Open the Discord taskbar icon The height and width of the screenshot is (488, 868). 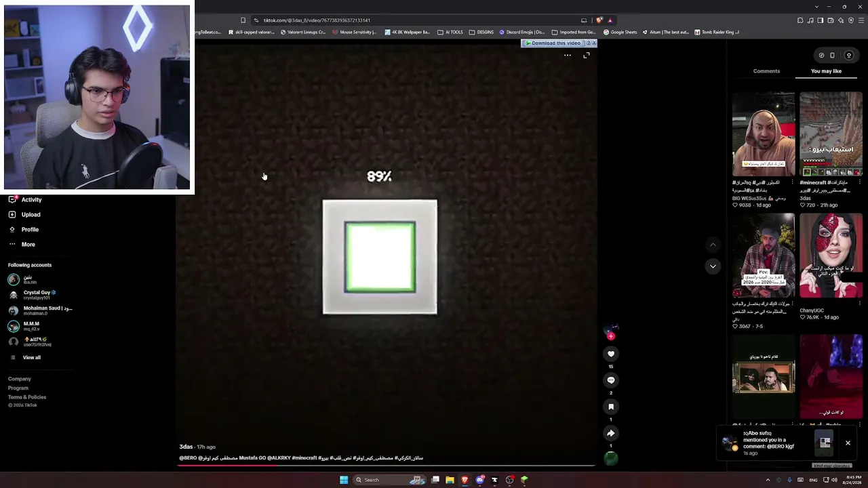(x=479, y=480)
